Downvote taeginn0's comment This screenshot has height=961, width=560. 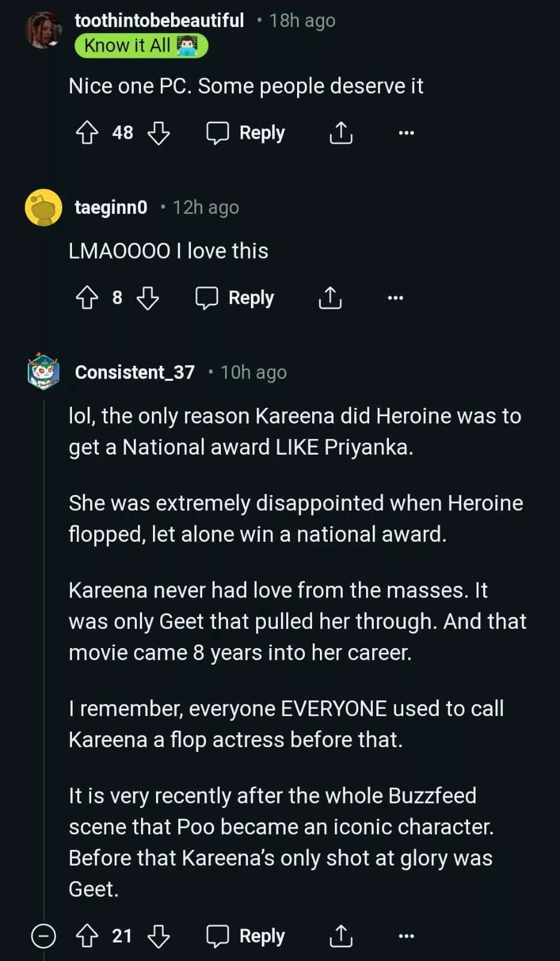pos(148,298)
